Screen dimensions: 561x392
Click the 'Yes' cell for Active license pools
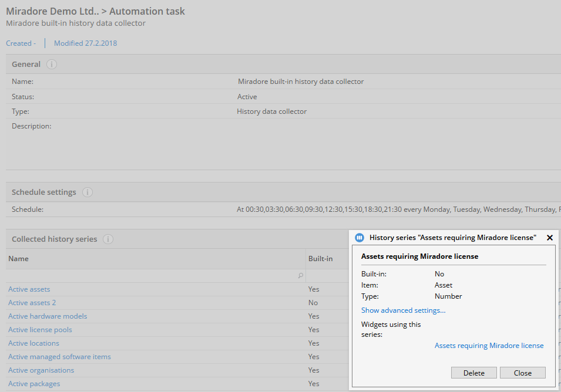(x=314, y=329)
